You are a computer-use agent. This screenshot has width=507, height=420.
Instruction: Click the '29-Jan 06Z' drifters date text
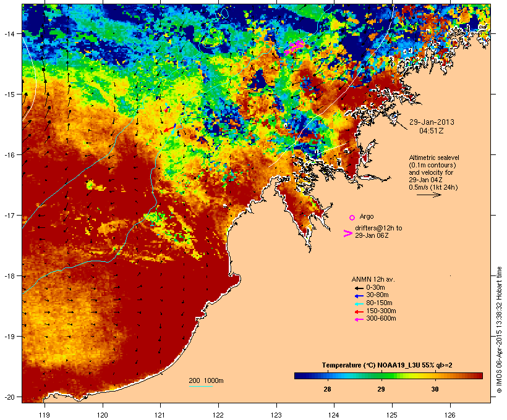(372, 235)
